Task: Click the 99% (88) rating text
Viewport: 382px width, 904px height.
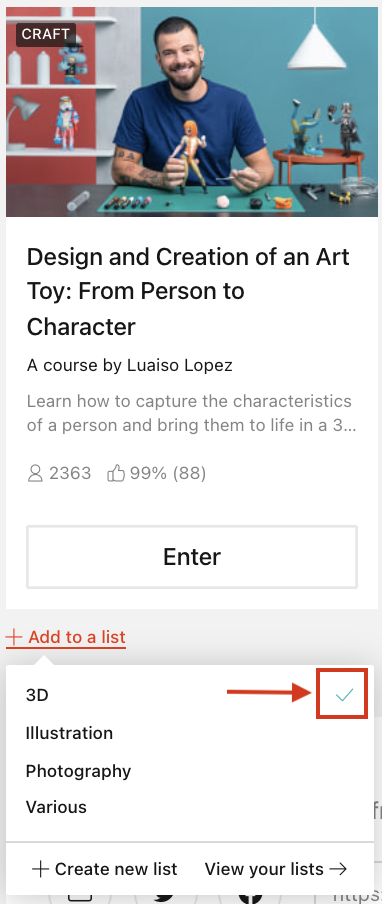Action: tap(168, 474)
